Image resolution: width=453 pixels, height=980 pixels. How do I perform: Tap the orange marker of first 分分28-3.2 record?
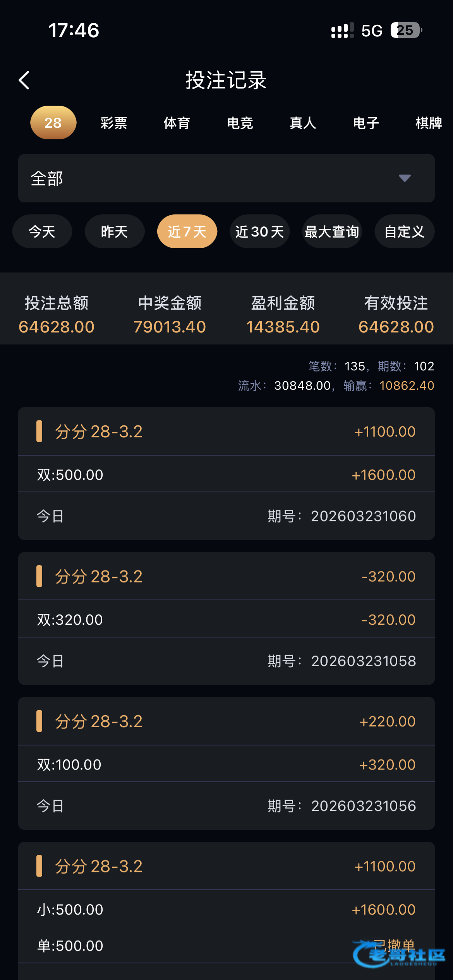pyautogui.click(x=39, y=431)
